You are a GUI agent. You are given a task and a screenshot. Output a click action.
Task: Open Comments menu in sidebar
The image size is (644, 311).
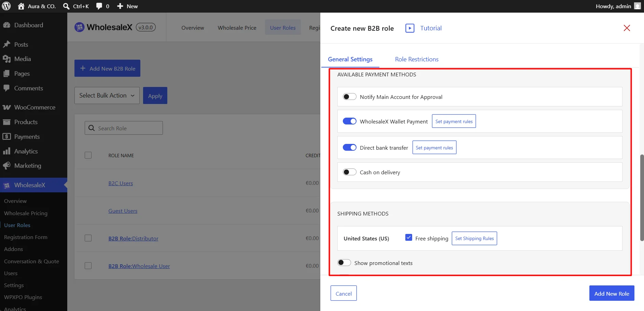tap(29, 88)
